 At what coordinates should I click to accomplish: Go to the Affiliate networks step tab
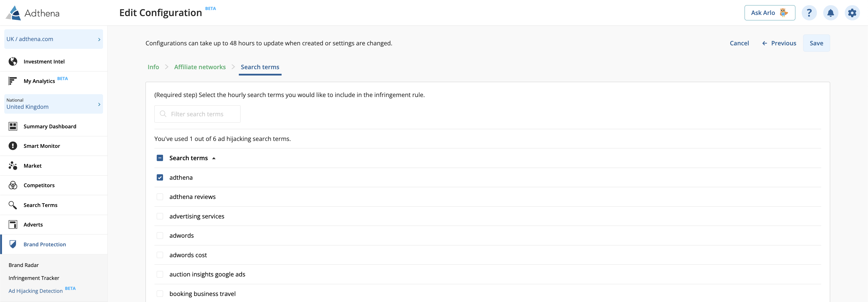(x=200, y=67)
